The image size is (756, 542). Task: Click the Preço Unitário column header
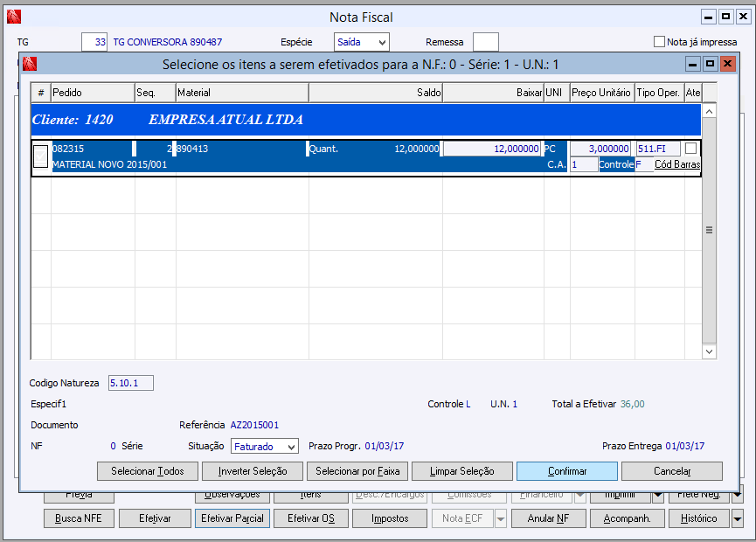[601, 93]
